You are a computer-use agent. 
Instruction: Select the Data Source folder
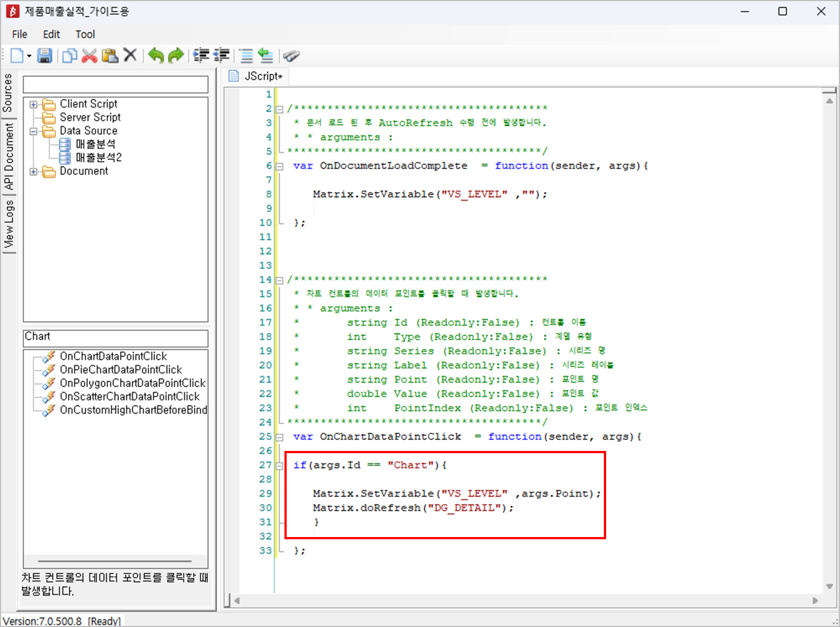point(88,131)
